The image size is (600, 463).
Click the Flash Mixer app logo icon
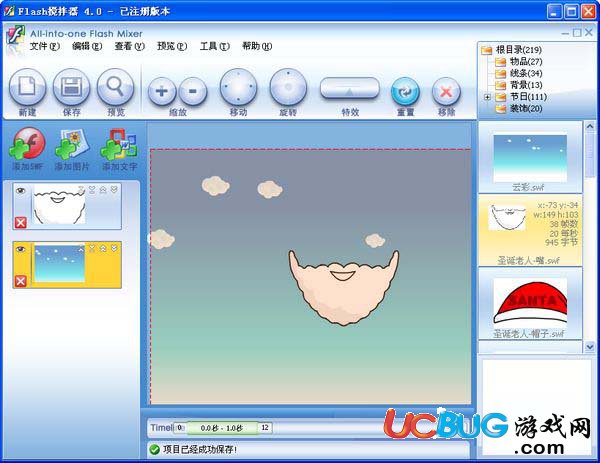coord(15,36)
